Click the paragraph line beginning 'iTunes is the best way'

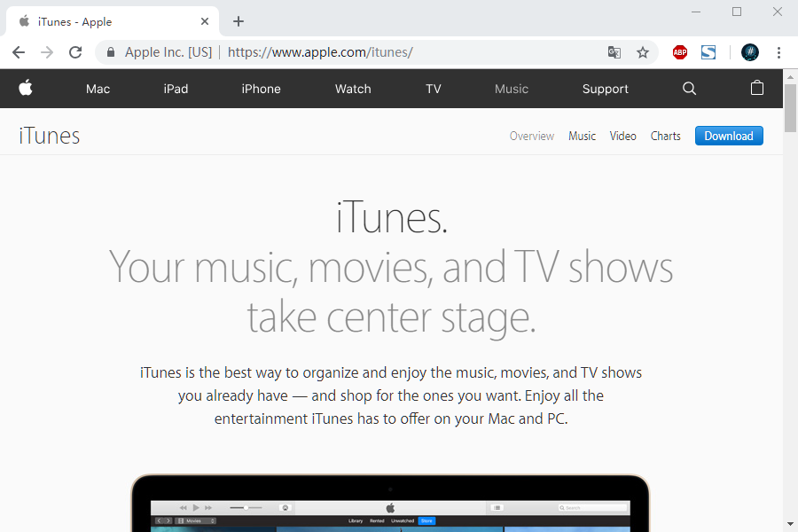(x=391, y=372)
